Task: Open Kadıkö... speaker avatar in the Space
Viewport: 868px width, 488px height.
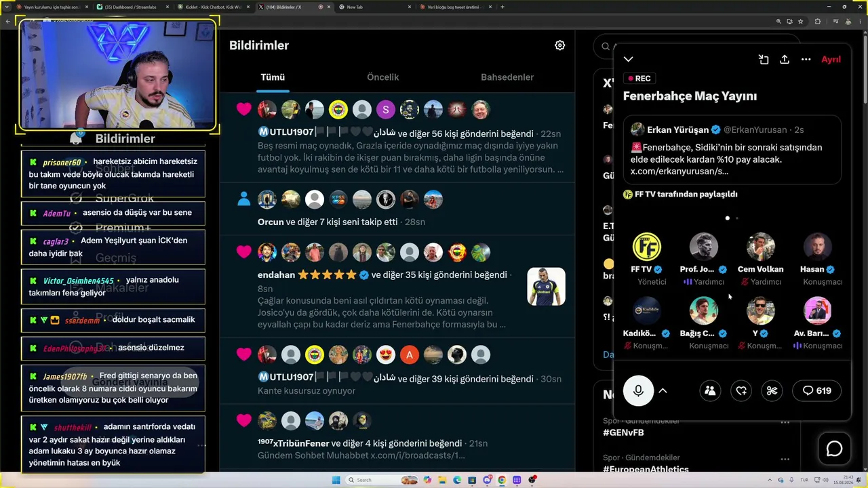Action: [x=646, y=310]
